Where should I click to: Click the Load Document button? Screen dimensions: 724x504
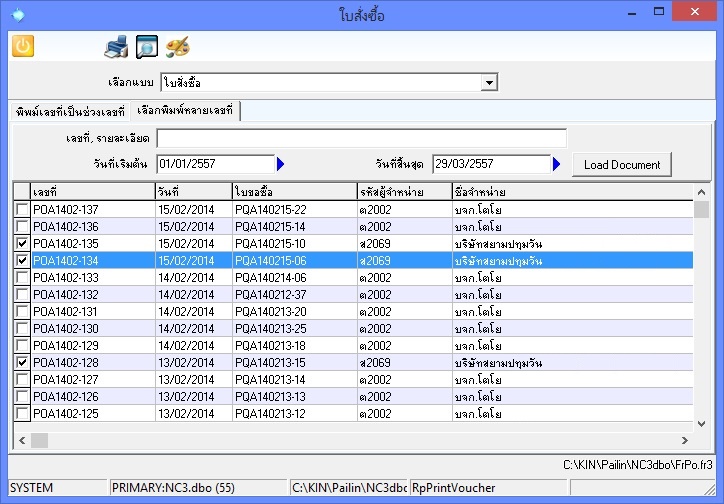[x=621, y=164]
